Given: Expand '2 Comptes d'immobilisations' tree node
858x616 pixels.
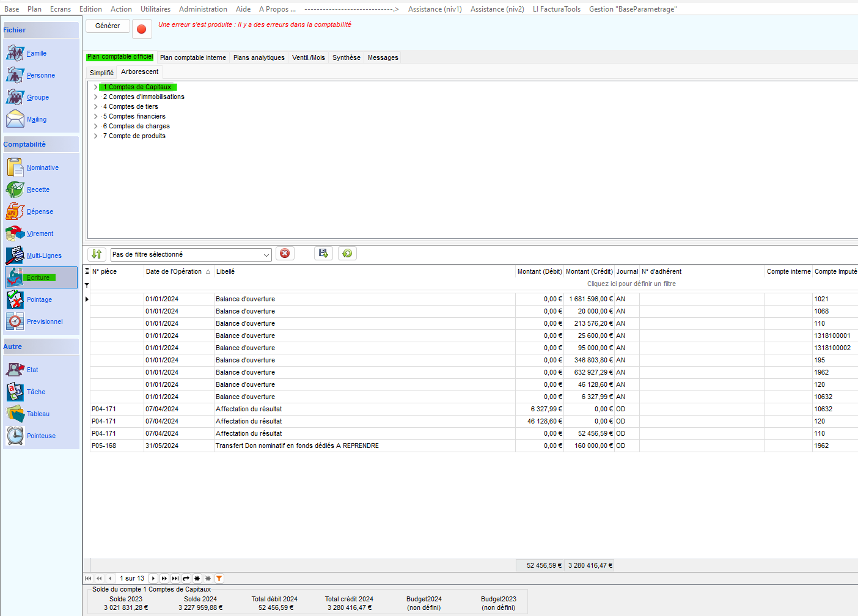Looking at the screenshot, I should 96,97.
